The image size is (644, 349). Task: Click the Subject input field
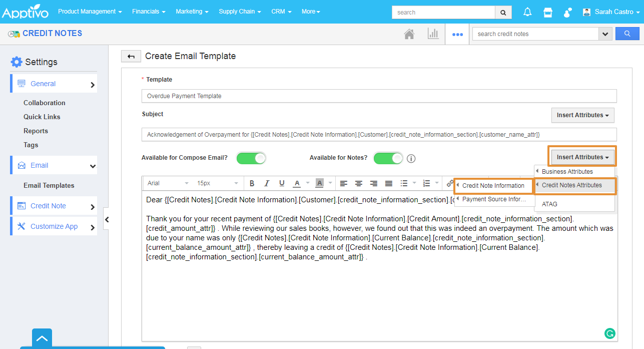[x=379, y=135]
